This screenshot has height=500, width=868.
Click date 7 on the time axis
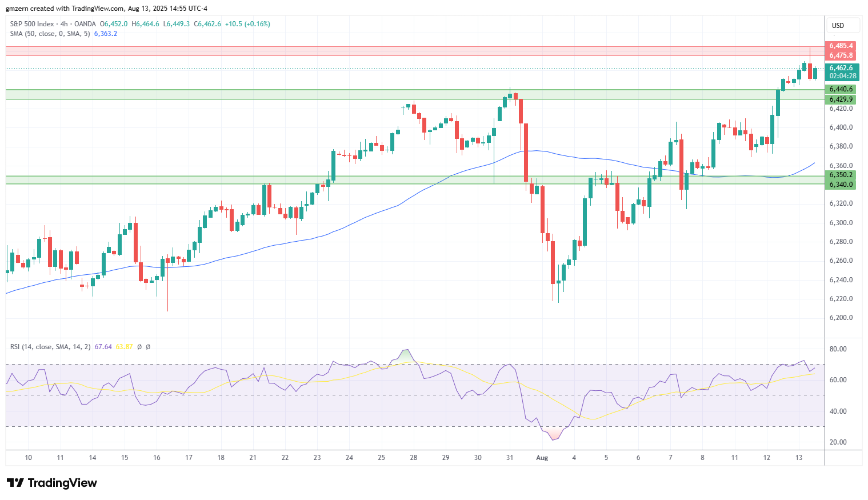670,458
